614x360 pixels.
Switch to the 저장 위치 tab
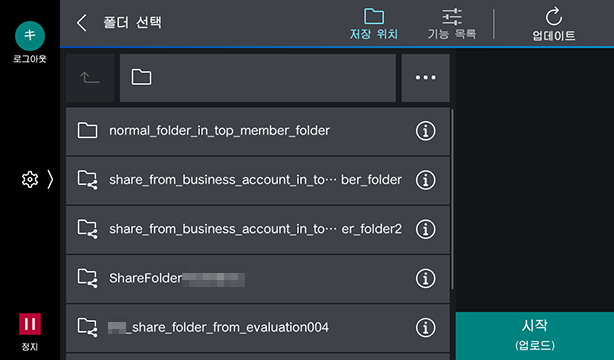[374, 24]
